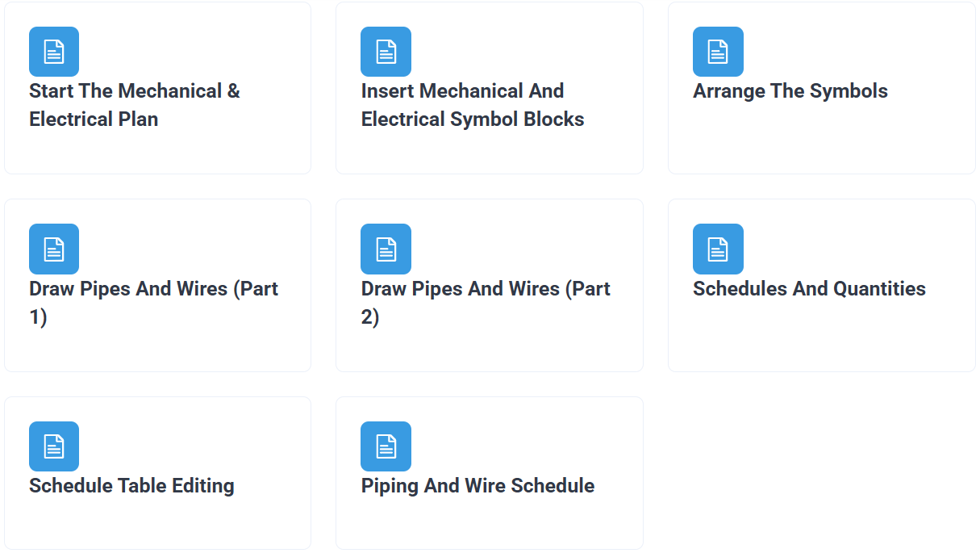Click document icon for Draw Pipes And Wires (Part 2)
Screen dimensions: 980x553
tap(386, 249)
